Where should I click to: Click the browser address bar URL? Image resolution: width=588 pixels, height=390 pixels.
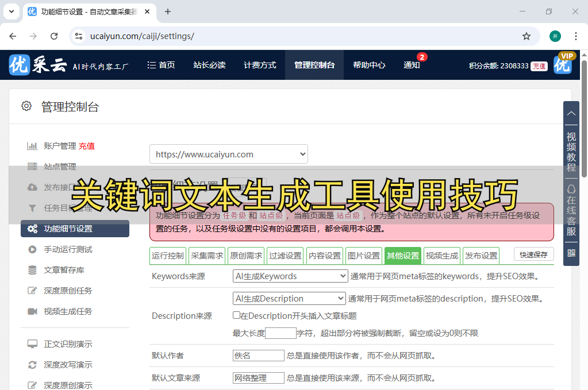(142, 36)
